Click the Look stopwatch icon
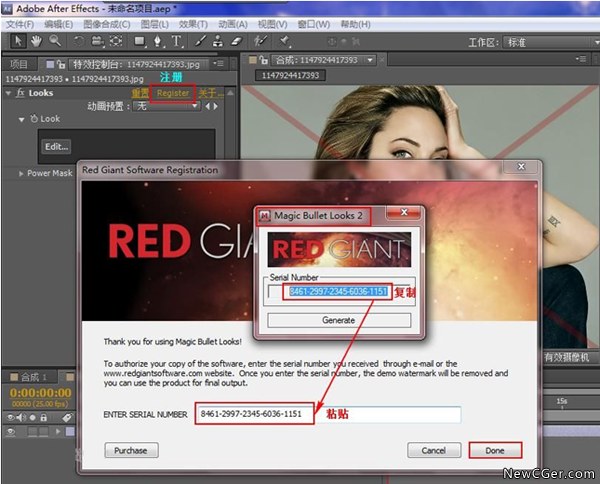 (34, 119)
